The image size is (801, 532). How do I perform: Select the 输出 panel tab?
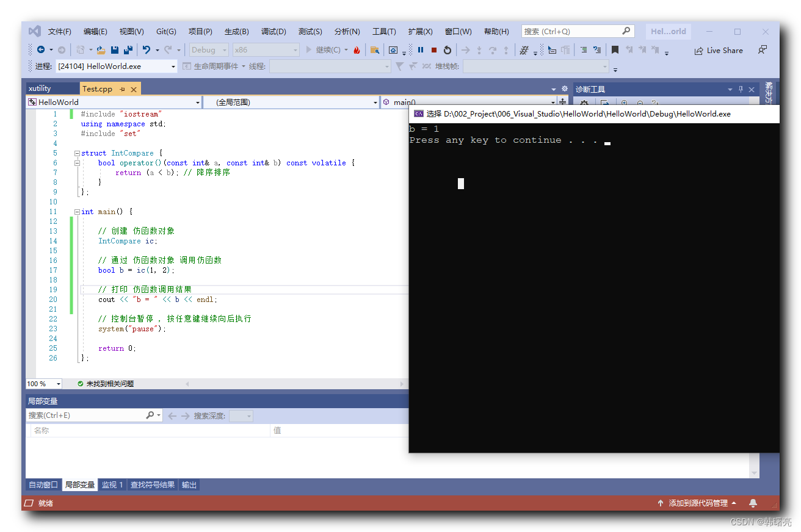[x=189, y=484]
